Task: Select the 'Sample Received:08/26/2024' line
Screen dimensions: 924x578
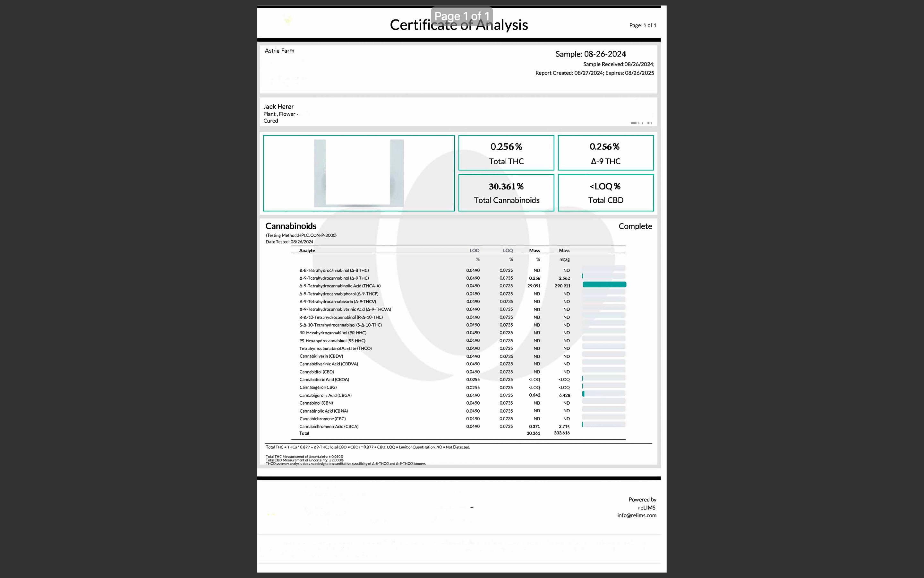Action: tap(619, 64)
